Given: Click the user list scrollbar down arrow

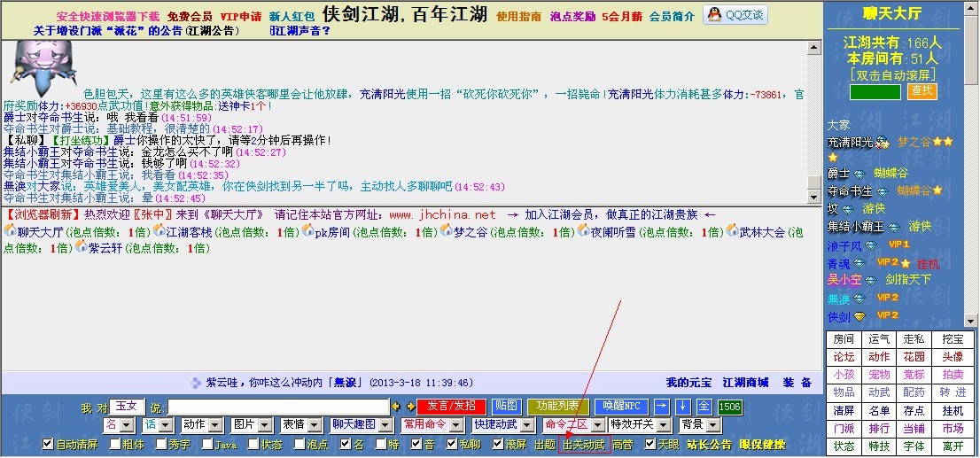Looking at the screenshot, I should click(970, 322).
